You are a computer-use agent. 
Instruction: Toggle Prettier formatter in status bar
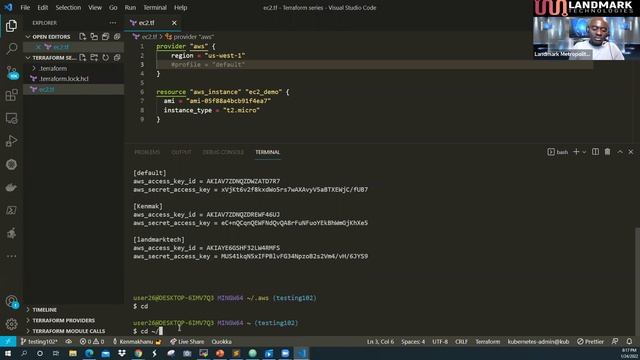pos(590,342)
